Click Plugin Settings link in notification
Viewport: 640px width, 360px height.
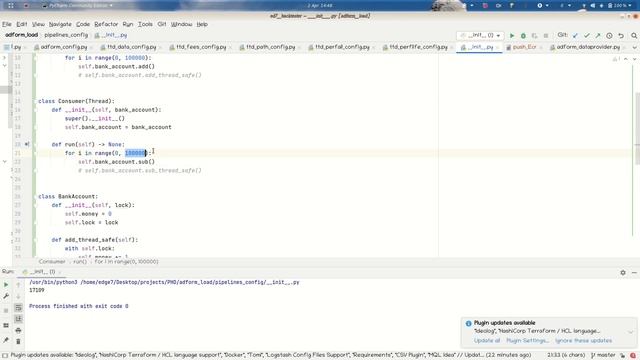pos(527,341)
